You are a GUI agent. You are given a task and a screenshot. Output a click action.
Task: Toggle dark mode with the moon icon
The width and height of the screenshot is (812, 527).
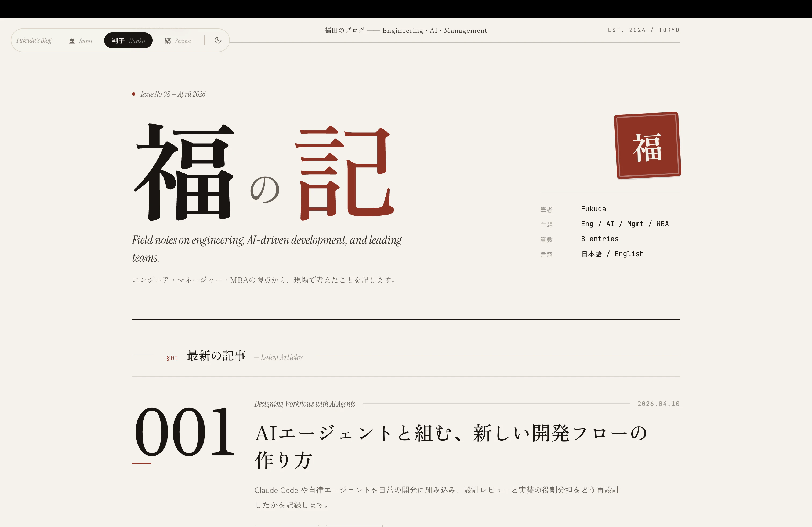[218, 40]
